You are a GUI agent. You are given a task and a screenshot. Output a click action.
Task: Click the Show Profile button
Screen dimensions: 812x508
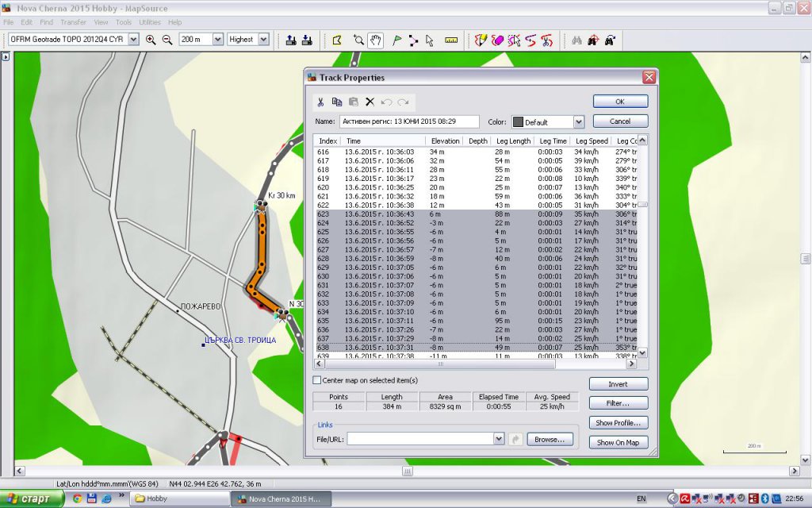point(619,423)
